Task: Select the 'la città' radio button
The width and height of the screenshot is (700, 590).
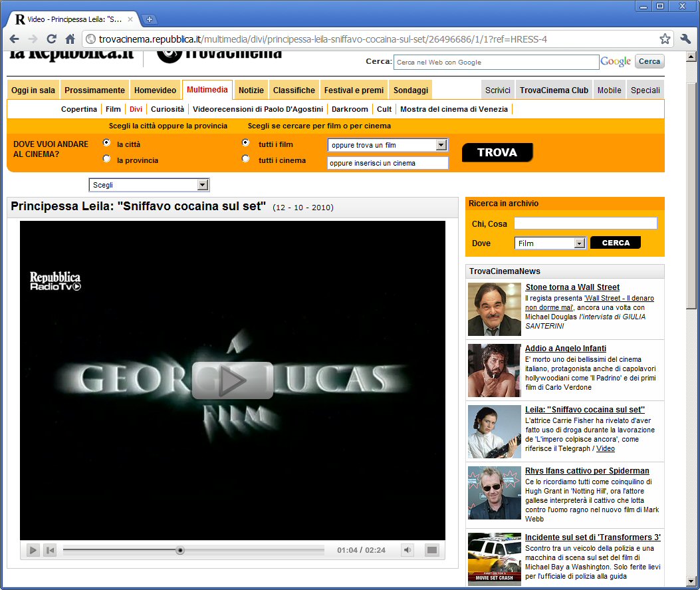Action: click(107, 142)
